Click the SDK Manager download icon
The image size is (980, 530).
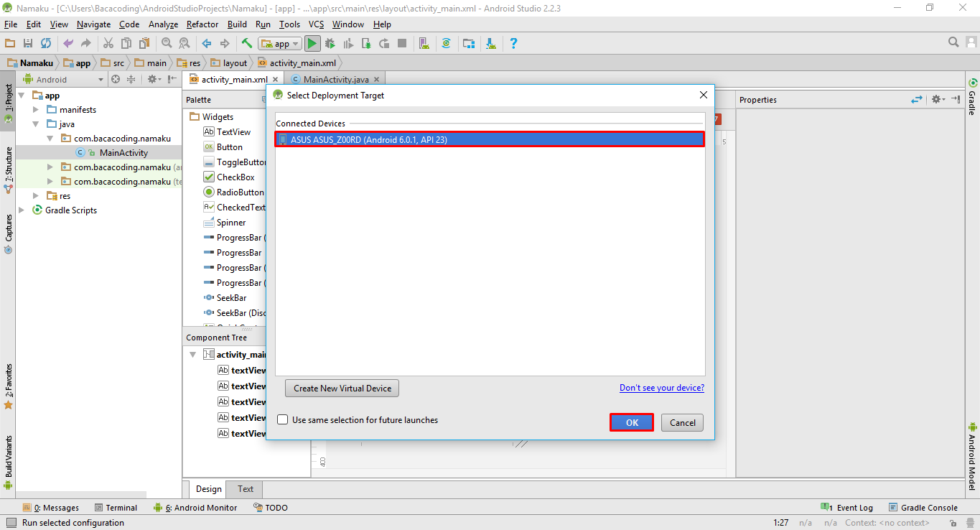click(x=491, y=43)
